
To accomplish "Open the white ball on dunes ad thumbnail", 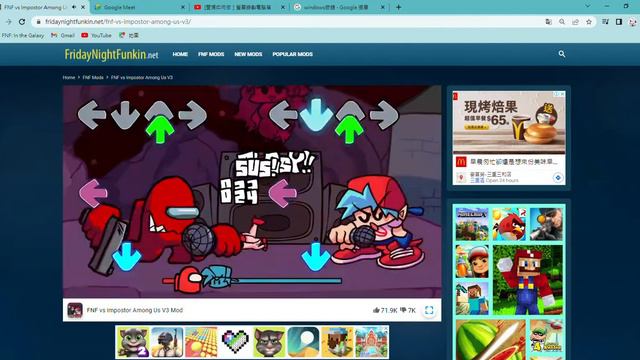I will 303,342.
